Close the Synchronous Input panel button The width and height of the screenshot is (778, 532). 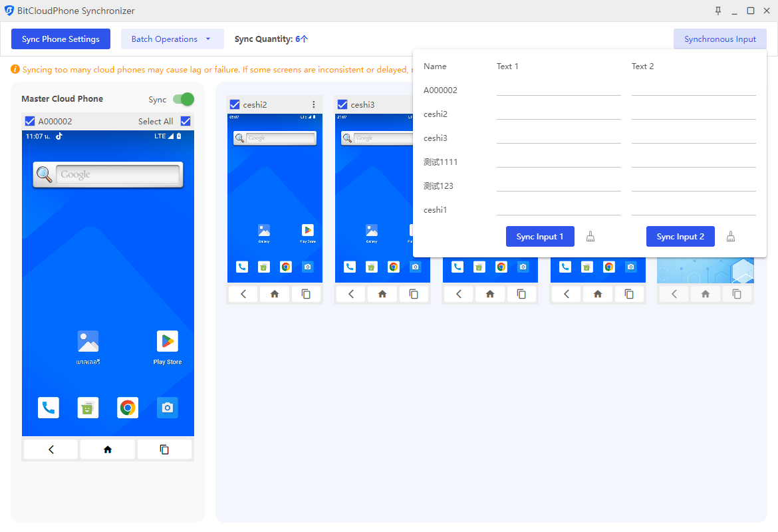719,39
